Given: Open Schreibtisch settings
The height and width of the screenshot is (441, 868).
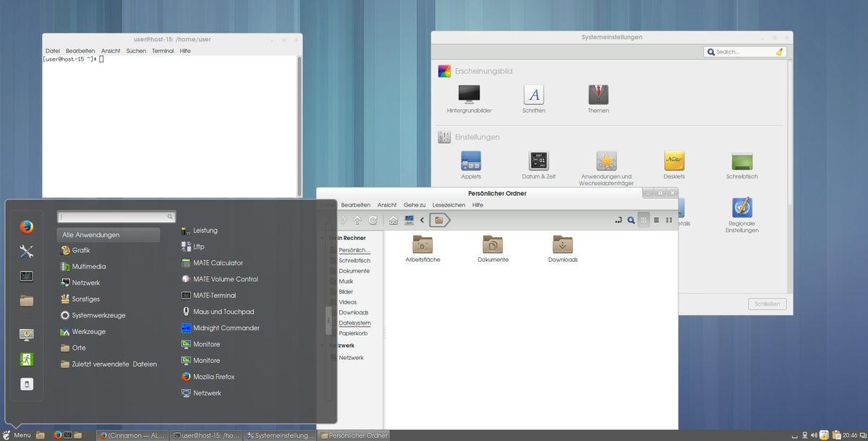Looking at the screenshot, I should [742, 166].
